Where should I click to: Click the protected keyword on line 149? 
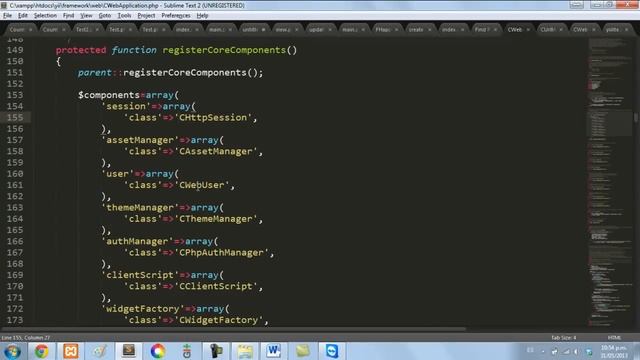[x=81, y=50]
